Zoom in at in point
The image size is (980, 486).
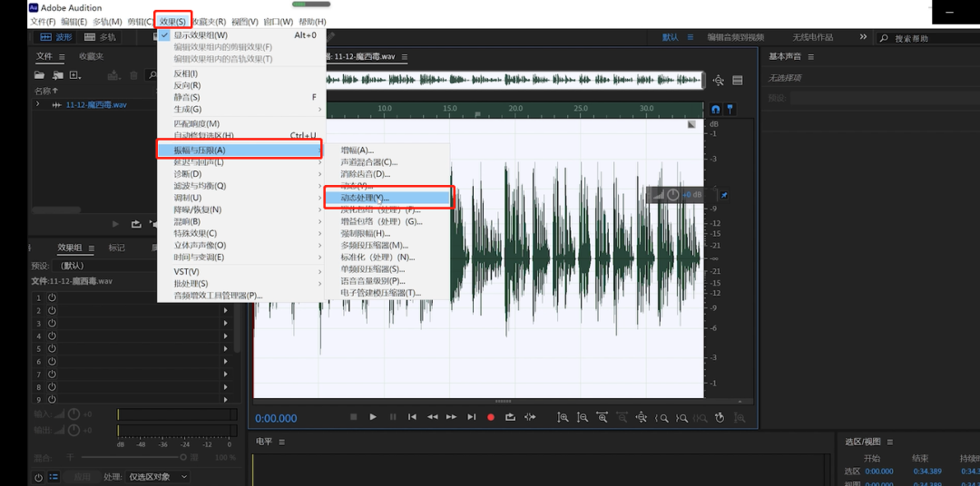coord(661,417)
